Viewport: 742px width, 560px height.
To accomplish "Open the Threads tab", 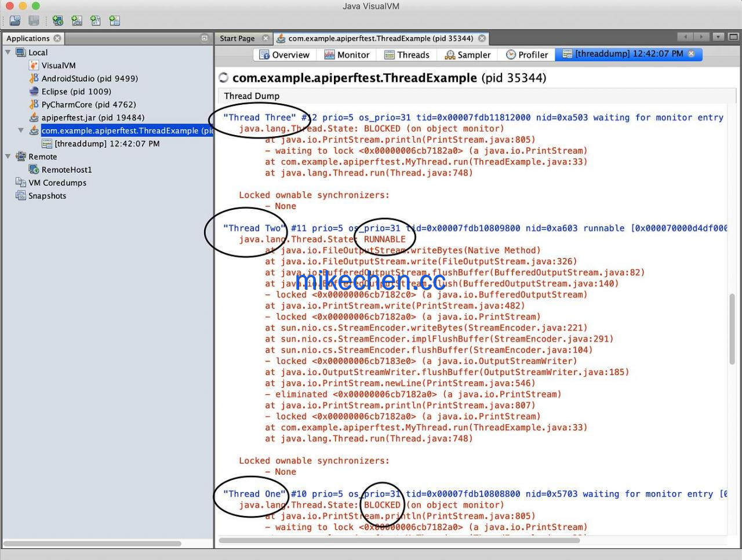I will 406,54.
